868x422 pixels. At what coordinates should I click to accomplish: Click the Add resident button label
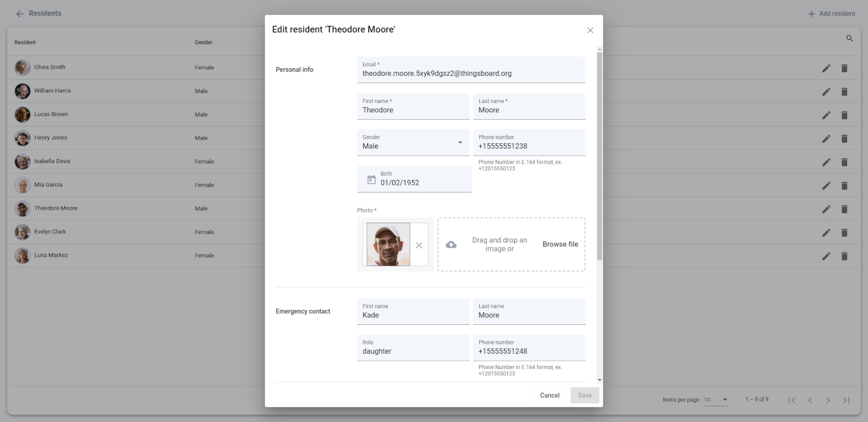click(x=837, y=14)
